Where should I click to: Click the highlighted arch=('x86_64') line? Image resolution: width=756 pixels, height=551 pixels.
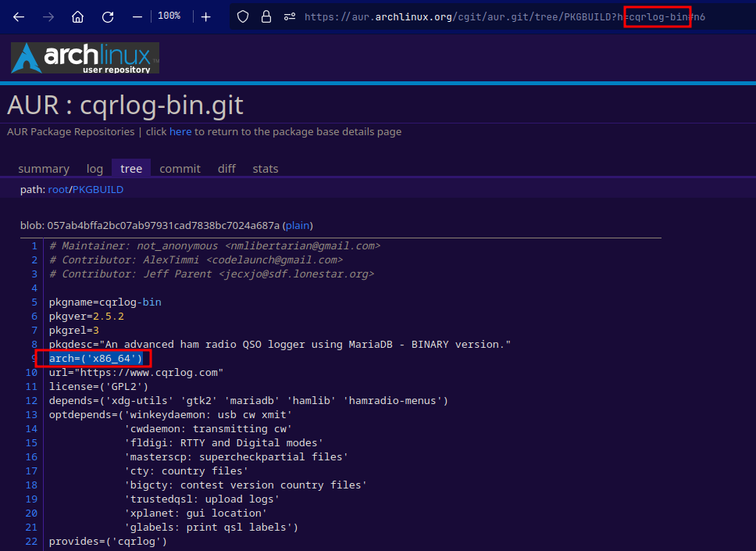[x=95, y=359]
